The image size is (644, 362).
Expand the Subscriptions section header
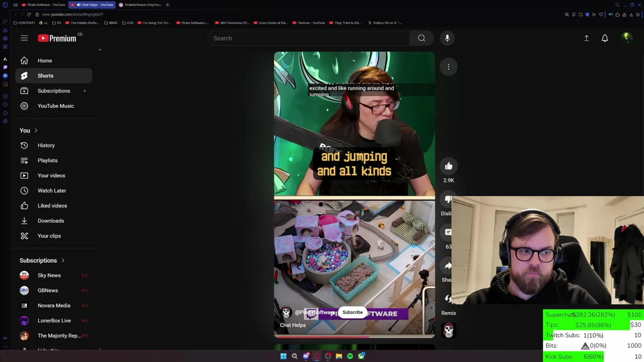pos(42,260)
